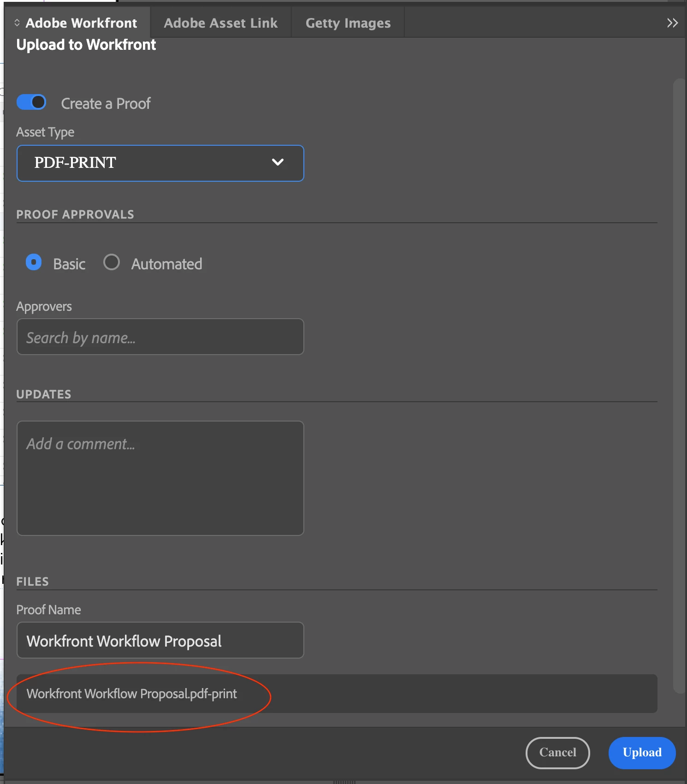Click the Create a Proof label

(x=106, y=103)
